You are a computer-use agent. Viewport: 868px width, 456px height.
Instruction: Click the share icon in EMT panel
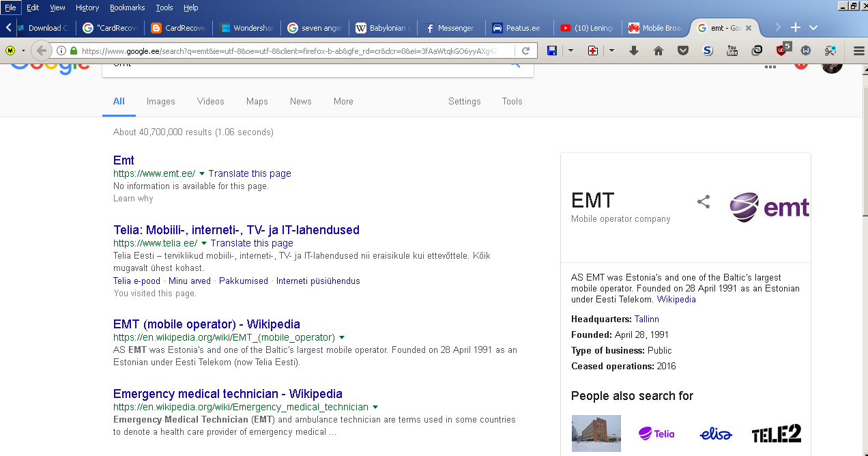pyautogui.click(x=704, y=202)
